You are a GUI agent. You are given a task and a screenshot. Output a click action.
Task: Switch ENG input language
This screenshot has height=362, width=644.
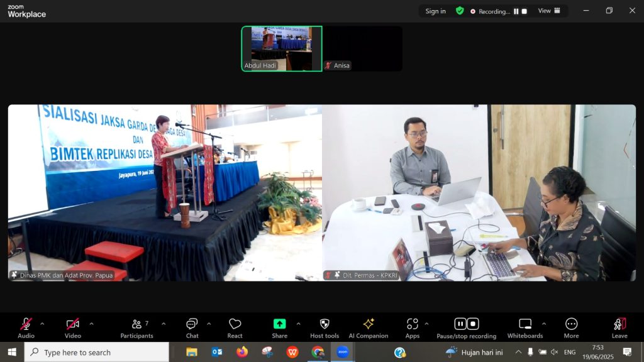pyautogui.click(x=570, y=352)
